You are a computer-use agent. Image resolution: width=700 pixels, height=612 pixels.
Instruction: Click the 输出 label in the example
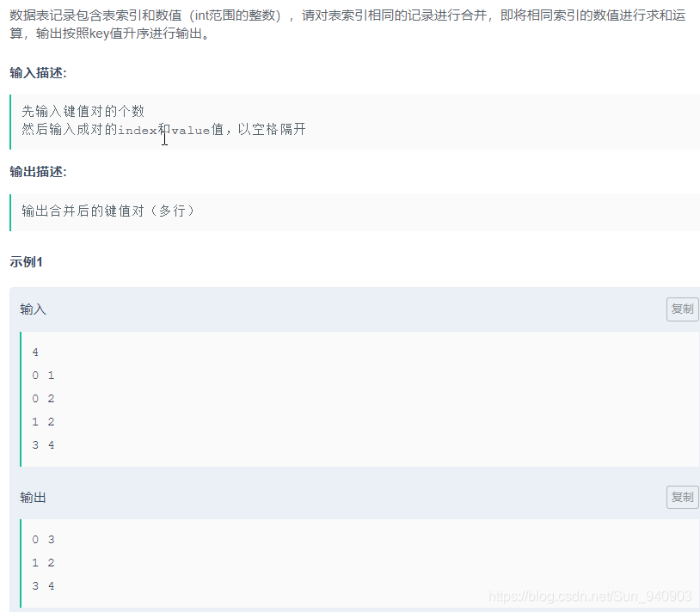pyautogui.click(x=33, y=498)
